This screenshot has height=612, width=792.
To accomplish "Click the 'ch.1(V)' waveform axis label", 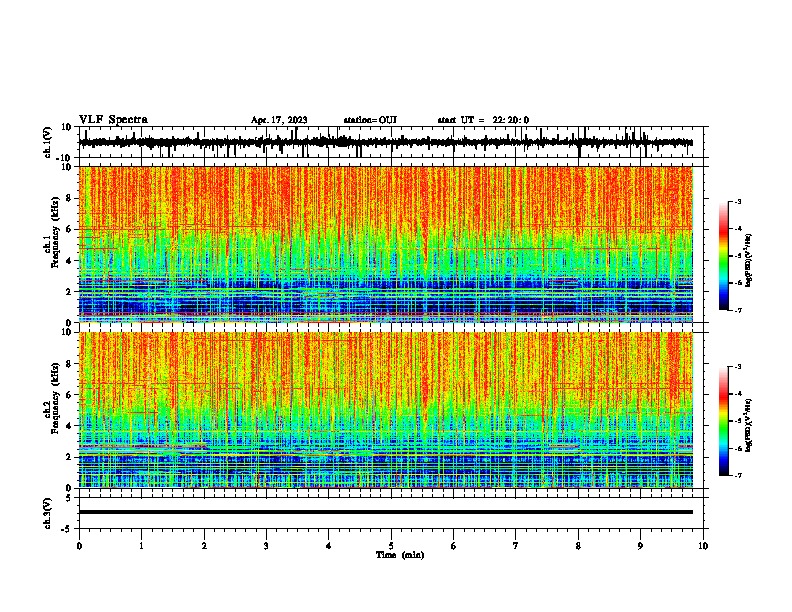I will pyautogui.click(x=47, y=142).
